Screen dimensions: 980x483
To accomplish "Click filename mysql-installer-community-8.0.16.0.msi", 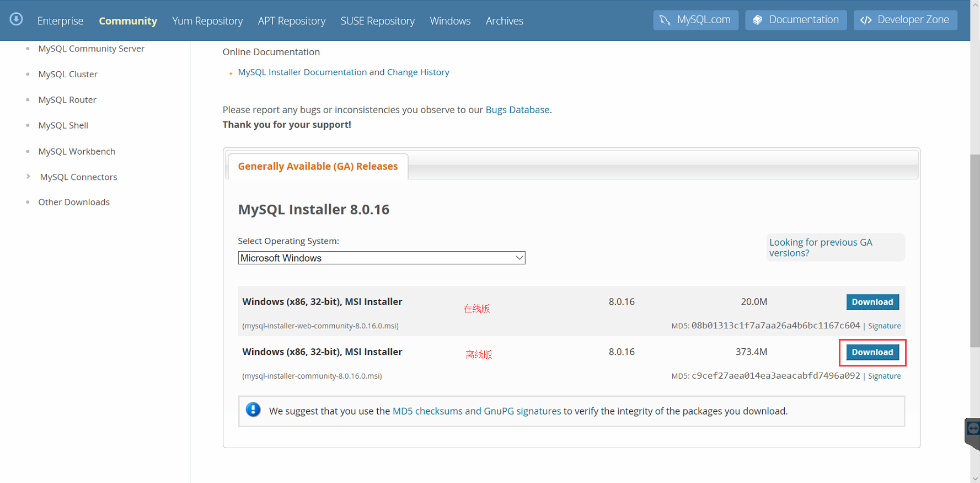I will pos(312,376).
